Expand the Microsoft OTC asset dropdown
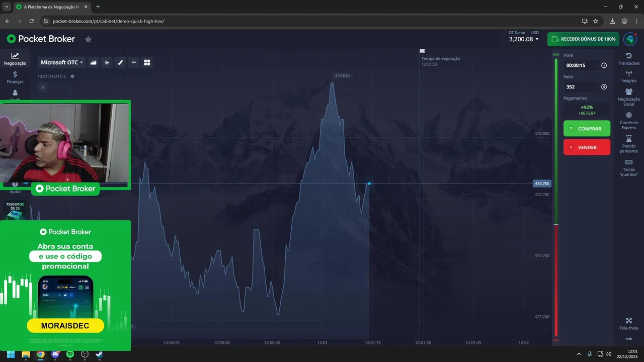The width and height of the screenshot is (644, 362). [x=62, y=62]
